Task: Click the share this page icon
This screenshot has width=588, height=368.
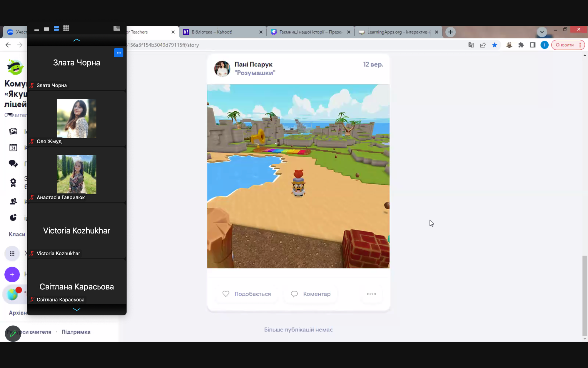Action: [x=483, y=45]
